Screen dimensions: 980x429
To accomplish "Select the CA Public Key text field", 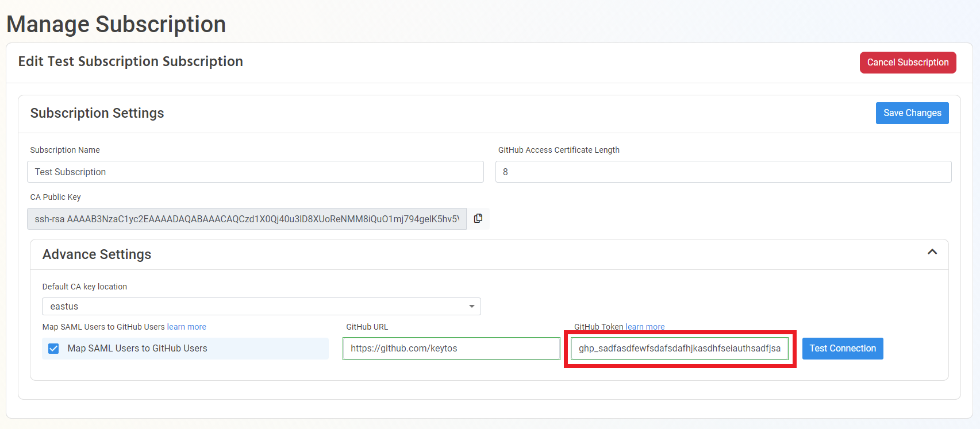I will click(247, 219).
